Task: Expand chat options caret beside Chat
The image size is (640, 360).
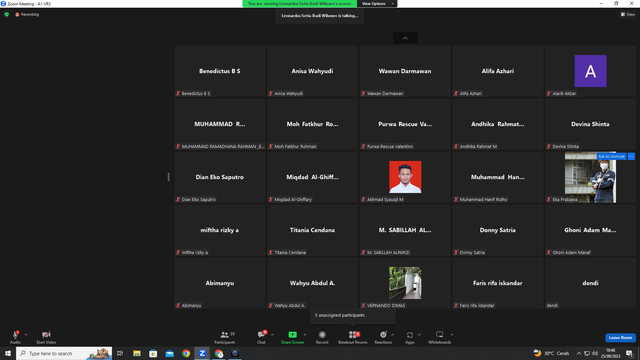Action: coord(272,335)
